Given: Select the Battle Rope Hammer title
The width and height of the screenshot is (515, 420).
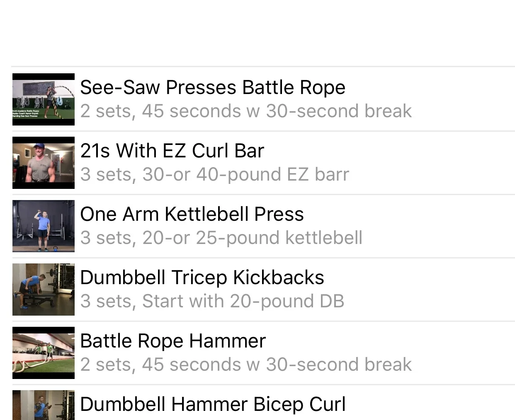Looking at the screenshot, I should point(173,341).
